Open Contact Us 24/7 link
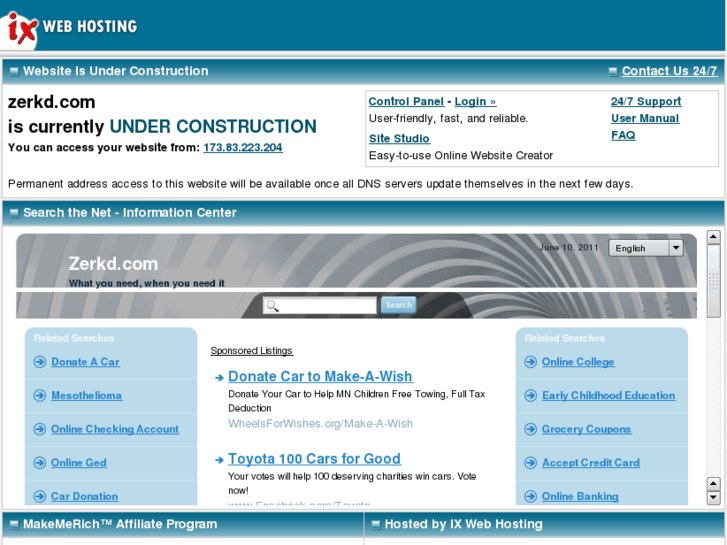 670,71
